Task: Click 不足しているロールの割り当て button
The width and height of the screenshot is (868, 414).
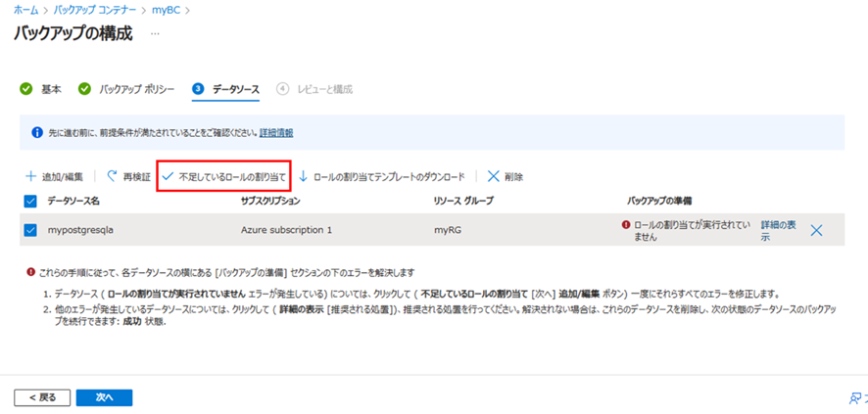Action: [224, 177]
